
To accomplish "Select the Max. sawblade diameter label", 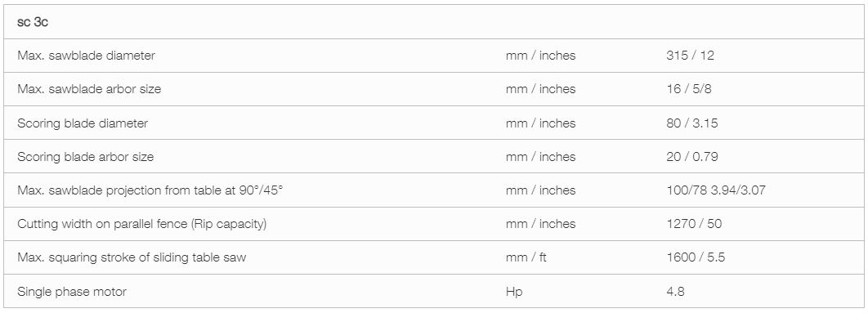I will (87, 56).
